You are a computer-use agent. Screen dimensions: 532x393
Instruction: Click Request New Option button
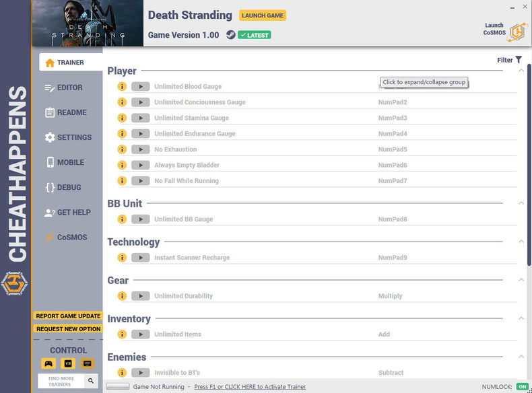(x=68, y=329)
